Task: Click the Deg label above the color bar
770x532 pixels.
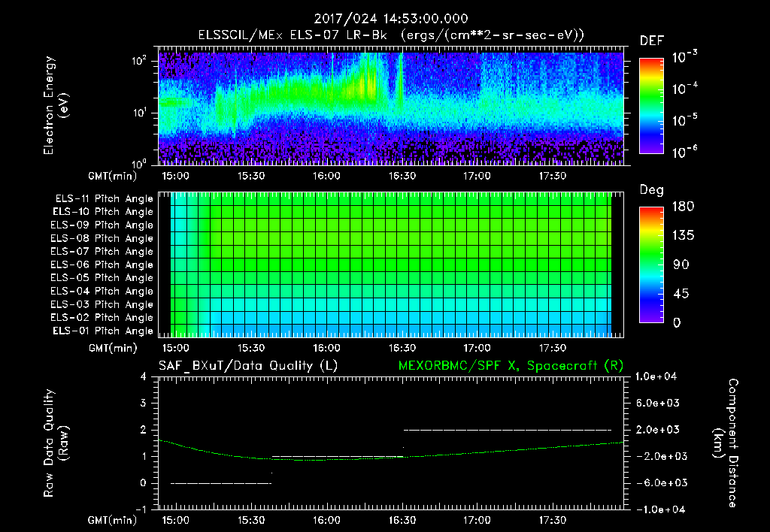Action: tap(652, 190)
